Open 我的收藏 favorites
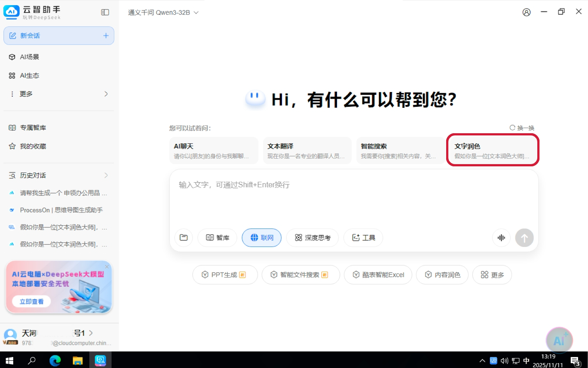This screenshot has height=368, width=588. pos(59,146)
